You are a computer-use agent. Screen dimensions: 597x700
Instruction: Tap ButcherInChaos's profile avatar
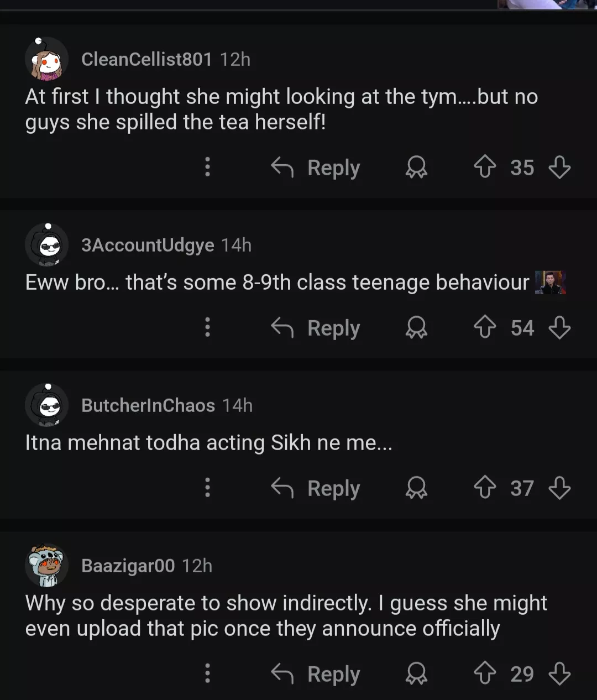[x=47, y=405]
